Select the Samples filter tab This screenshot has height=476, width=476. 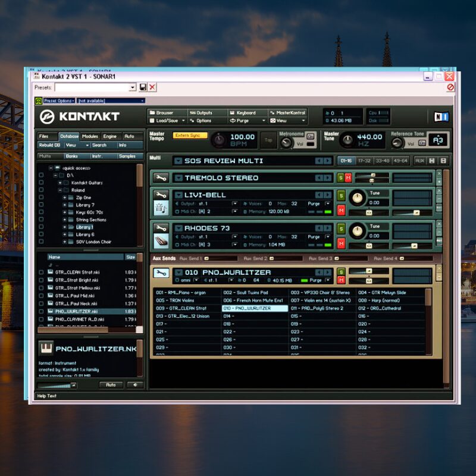[130, 156]
